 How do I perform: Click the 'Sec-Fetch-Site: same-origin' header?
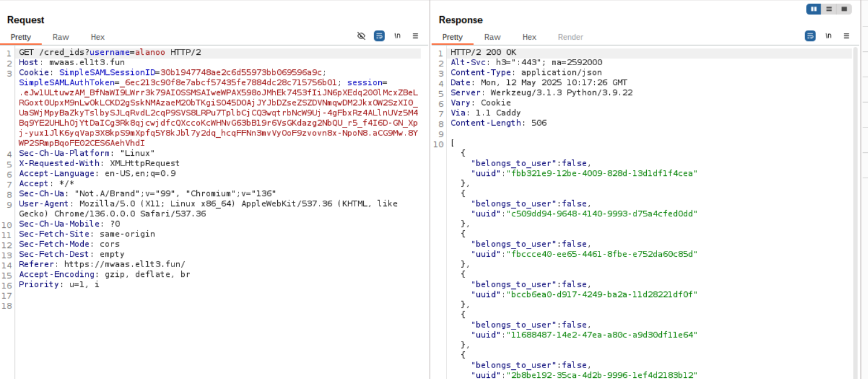pos(87,234)
